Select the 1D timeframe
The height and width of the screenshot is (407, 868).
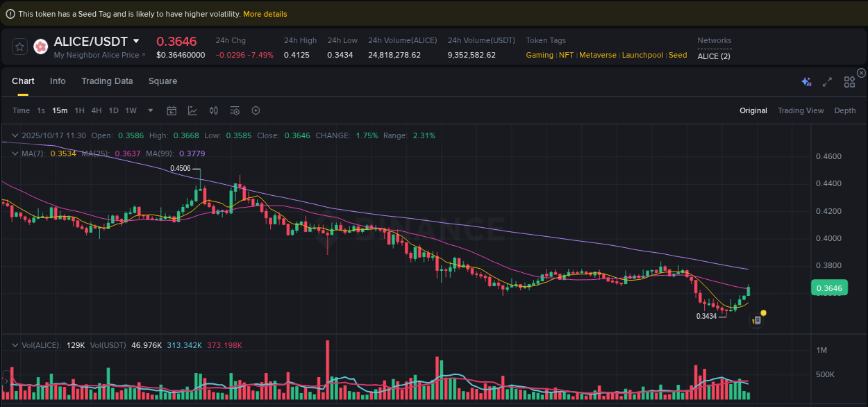113,110
